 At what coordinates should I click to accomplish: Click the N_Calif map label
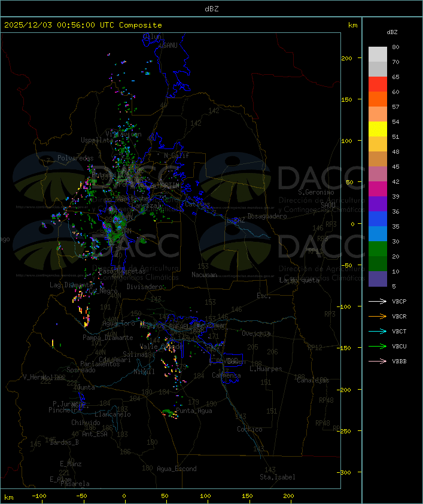(176, 156)
